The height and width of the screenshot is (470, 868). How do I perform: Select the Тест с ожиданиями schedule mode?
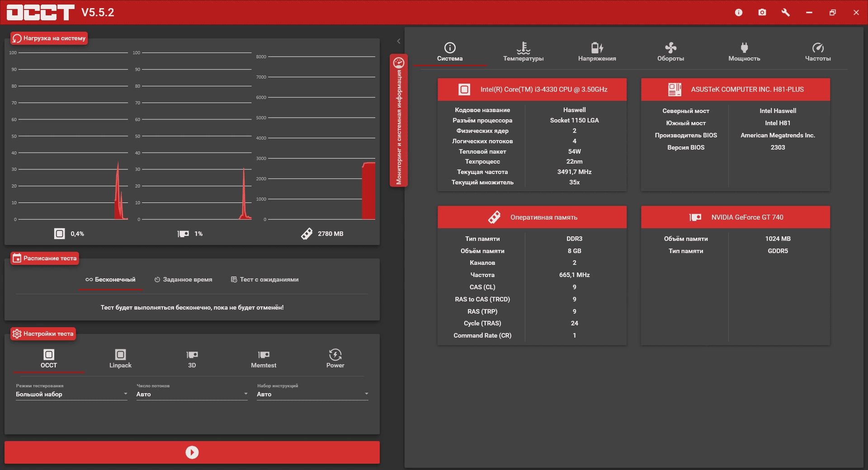click(x=265, y=280)
